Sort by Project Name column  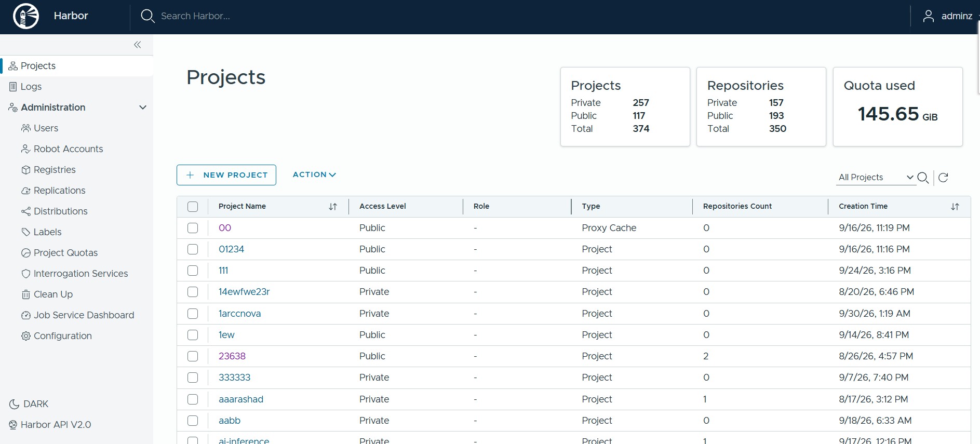(333, 207)
